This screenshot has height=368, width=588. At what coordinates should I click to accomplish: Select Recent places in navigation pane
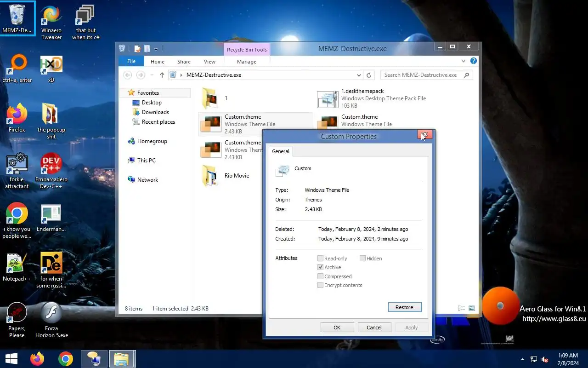(x=158, y=122)
